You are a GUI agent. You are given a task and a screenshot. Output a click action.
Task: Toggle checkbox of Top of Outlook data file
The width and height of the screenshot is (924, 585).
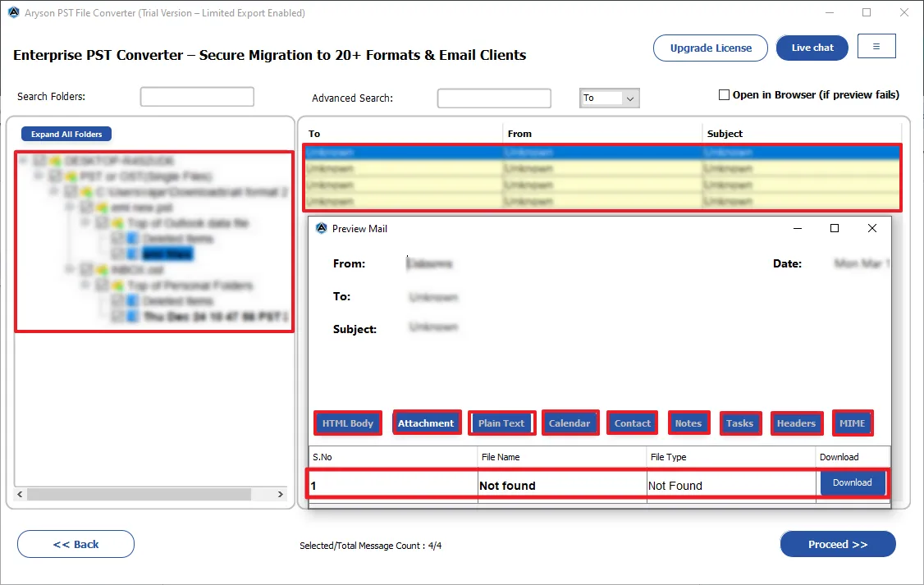point(102,223)
